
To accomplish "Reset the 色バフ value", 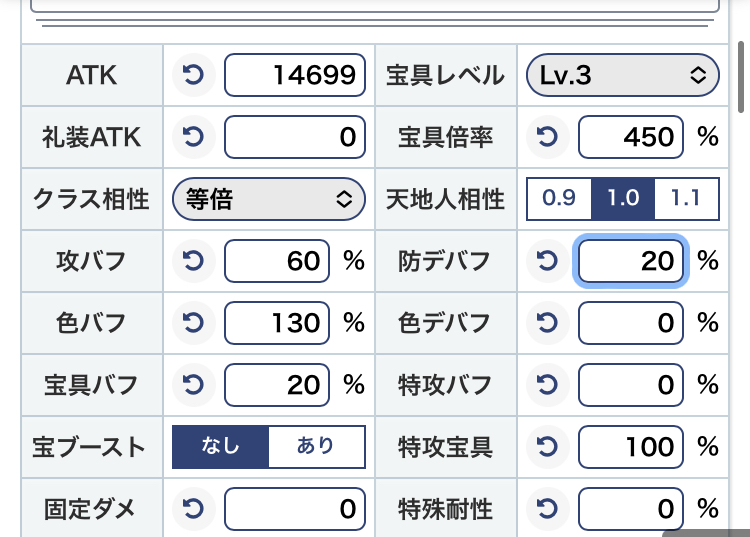I will pyautogui.click(x=194, y=323).
